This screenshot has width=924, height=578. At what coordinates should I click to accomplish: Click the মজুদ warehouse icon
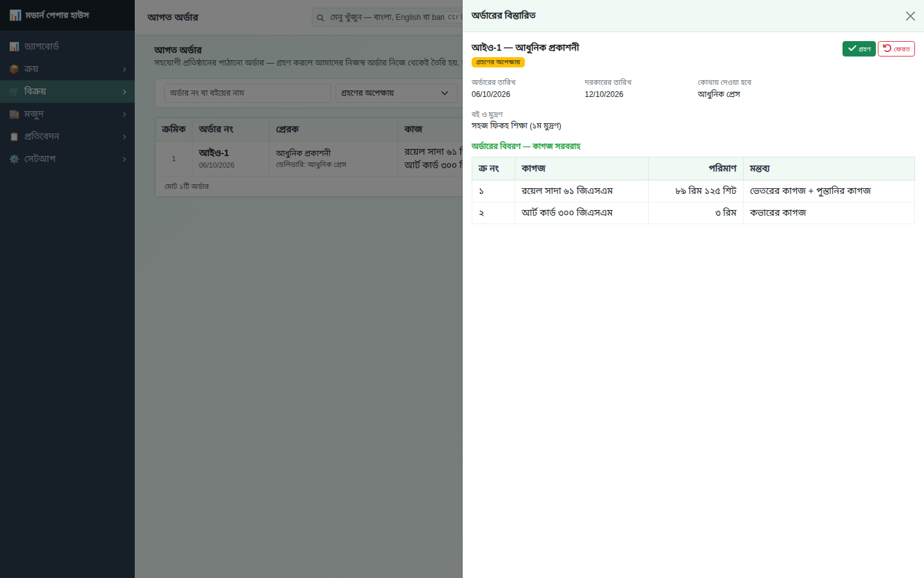(x=14, y=114)
